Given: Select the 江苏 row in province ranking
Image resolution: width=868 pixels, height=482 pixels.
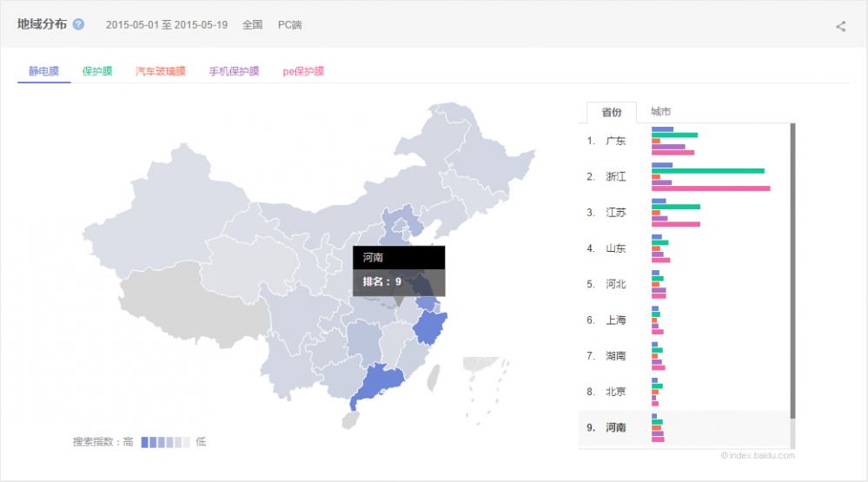Looking at the screenshot, I should pyautogui.click(x=615, y=213).
